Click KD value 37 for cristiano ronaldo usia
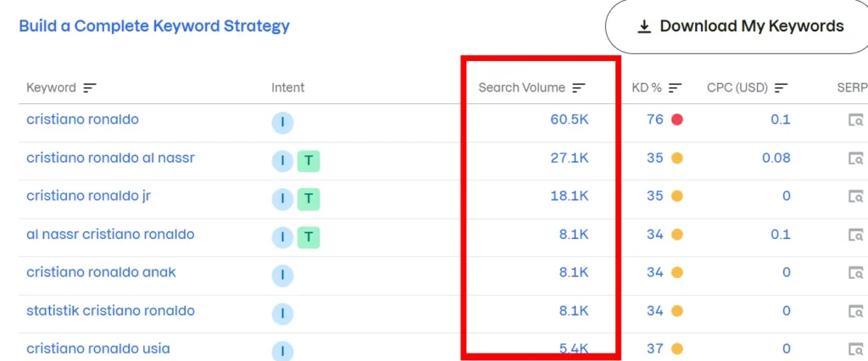Image resolution: width=868 pixels, height=361 pixels. (x=655, y=349)
